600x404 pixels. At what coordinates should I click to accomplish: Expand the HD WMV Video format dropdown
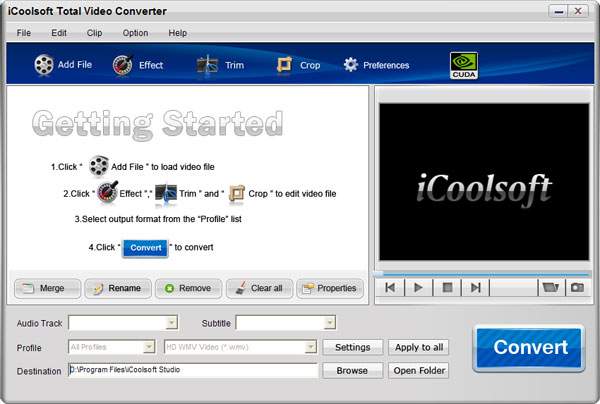310,347
